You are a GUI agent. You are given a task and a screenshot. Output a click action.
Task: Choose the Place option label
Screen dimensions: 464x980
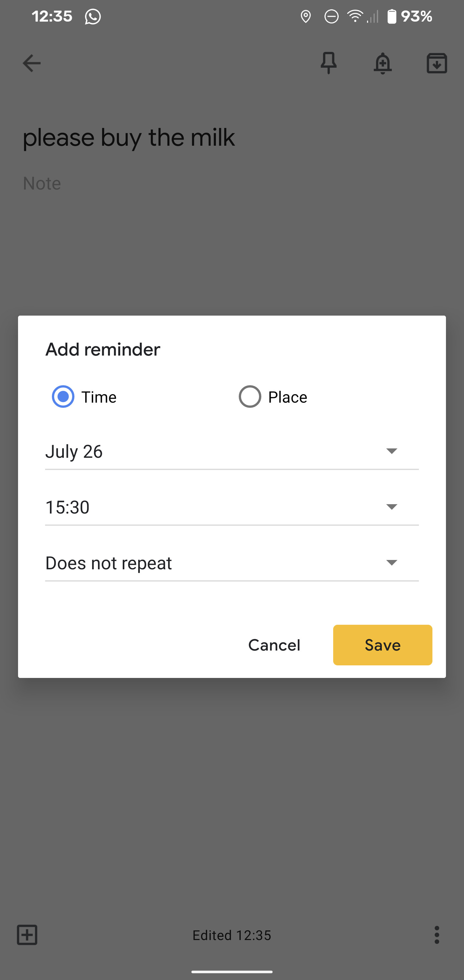point(287,397)
